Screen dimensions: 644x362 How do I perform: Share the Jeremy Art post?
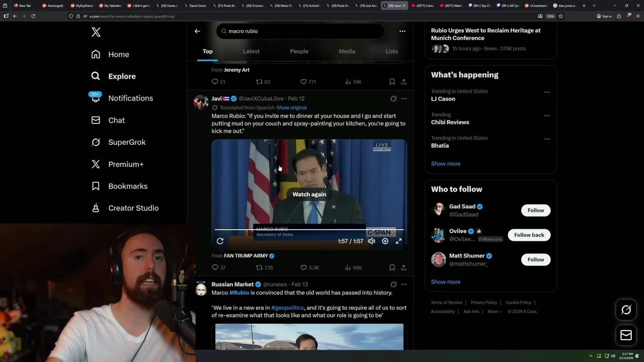404,81
